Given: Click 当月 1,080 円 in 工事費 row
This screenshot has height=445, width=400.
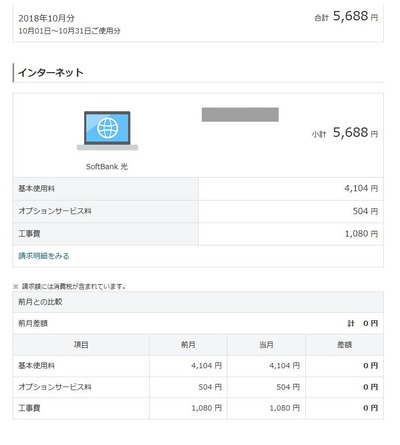Looking at the screenshot, I should coord(285,408).
